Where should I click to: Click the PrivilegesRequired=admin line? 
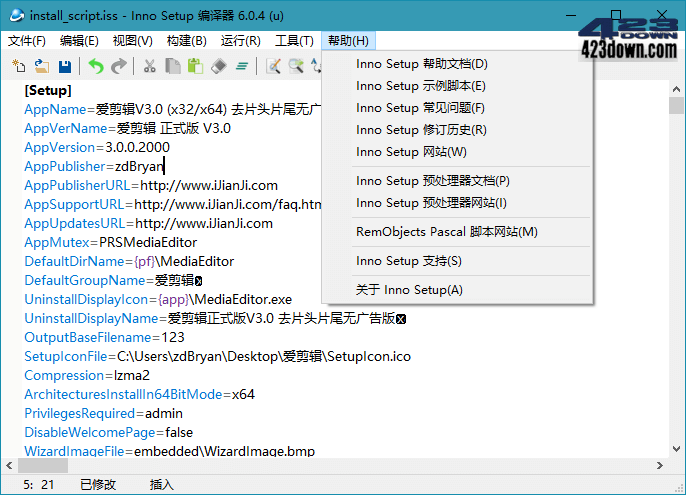pos(104,414)
